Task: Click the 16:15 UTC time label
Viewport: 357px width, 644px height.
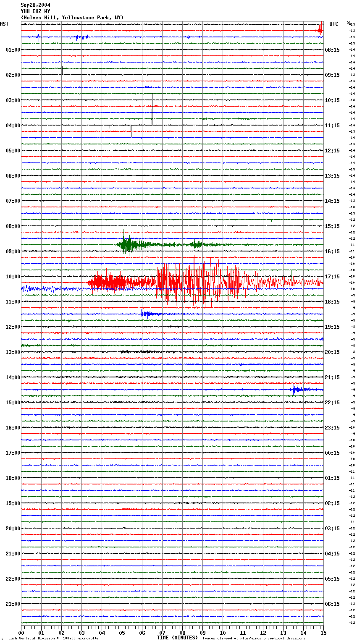Action: coord(332,251)
